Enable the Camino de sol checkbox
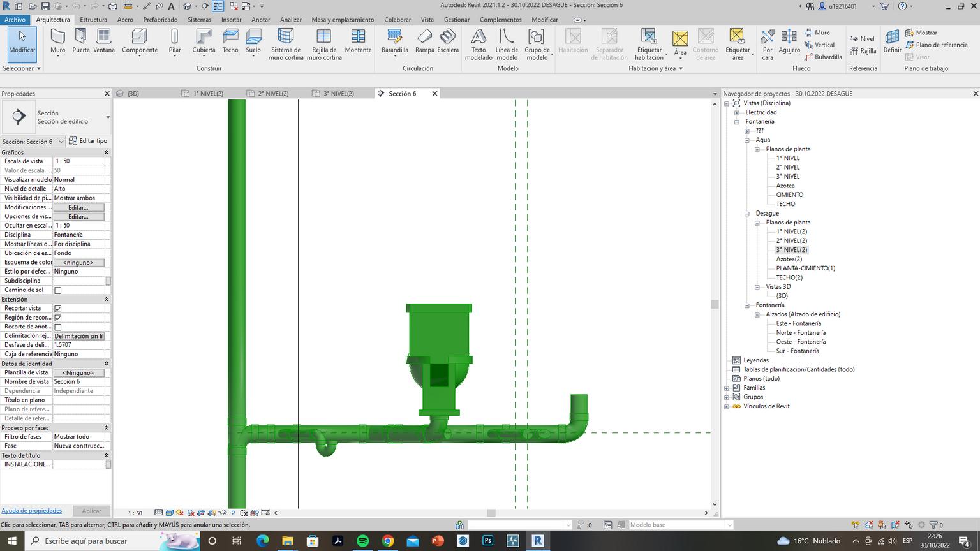Image resolution: width=980 pixels, height=551 pixels. click(x=58, y=290)
